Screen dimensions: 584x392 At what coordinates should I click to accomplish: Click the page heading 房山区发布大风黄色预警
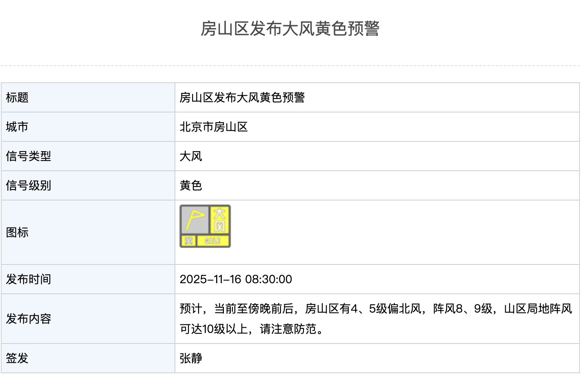click(x=290, y=29)
